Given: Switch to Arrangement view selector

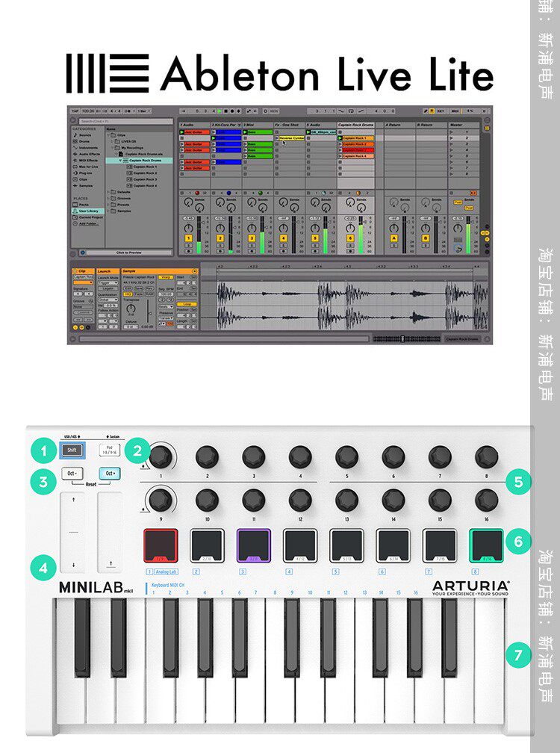Looking at the screenshot, I should click(487, 120).
